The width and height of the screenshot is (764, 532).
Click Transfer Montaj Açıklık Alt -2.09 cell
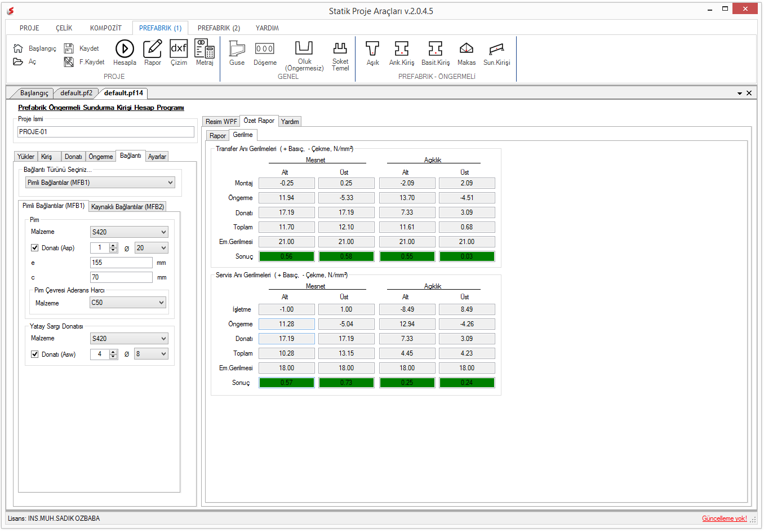(407, 183)
